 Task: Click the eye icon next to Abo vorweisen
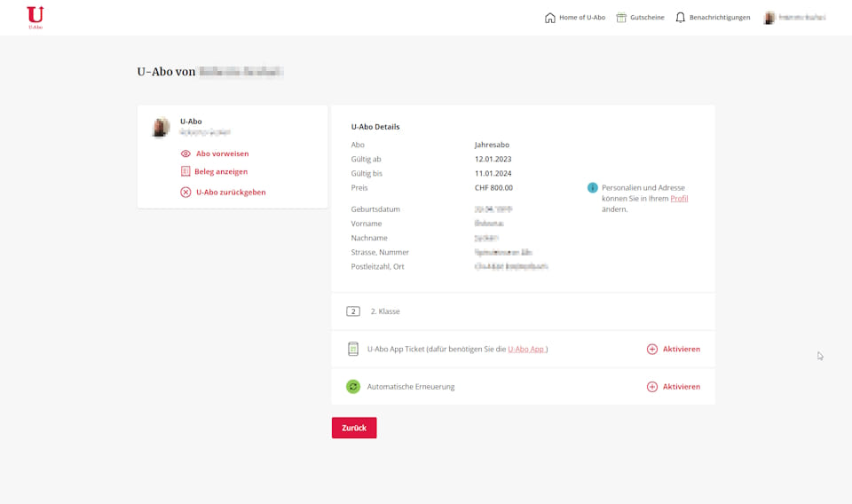[185, 154]
